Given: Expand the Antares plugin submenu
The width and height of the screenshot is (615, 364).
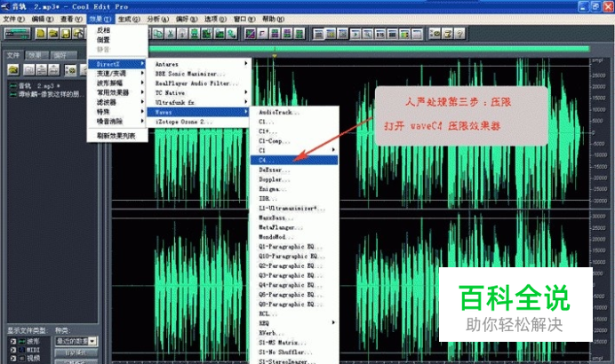Looking at the screenshot, I should pos(198,64).
